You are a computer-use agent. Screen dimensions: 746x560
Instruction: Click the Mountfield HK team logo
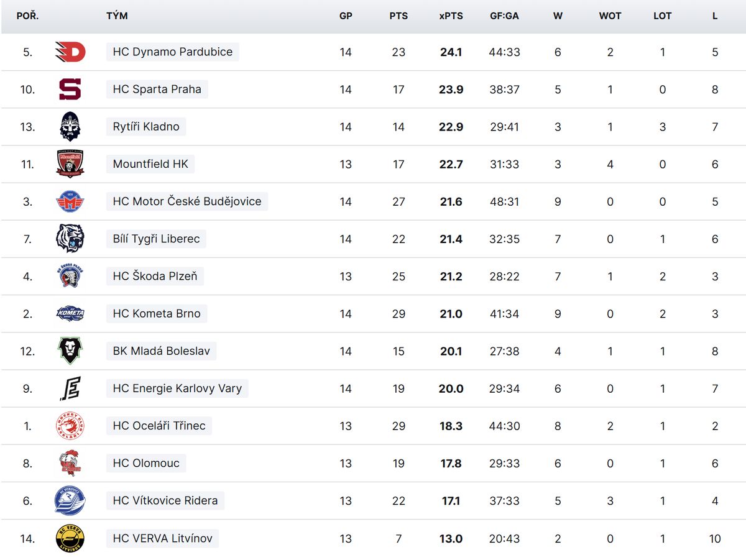(70, 164)
